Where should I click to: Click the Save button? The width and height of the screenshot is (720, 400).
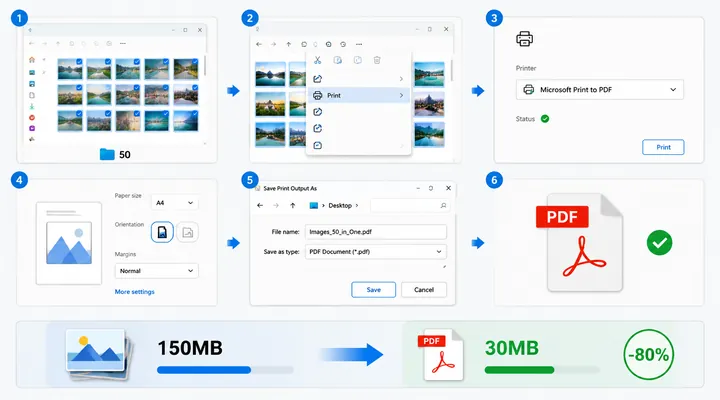click(373, 290)
